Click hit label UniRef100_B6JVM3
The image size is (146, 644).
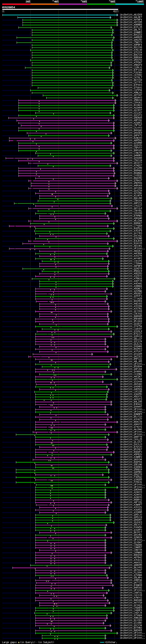click(x=131, y=567)
